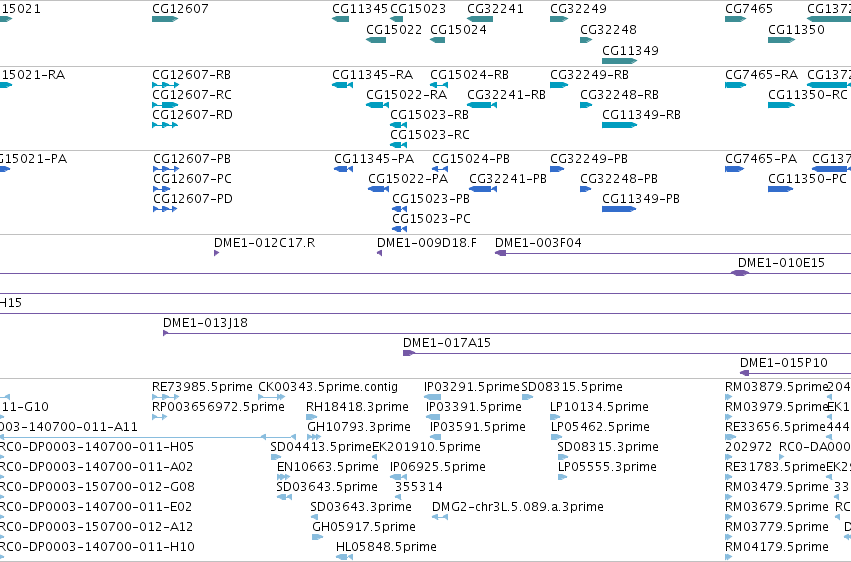Click EST IP03291.5prime
This screenshot has width=851, height=562.
(472, 387)
